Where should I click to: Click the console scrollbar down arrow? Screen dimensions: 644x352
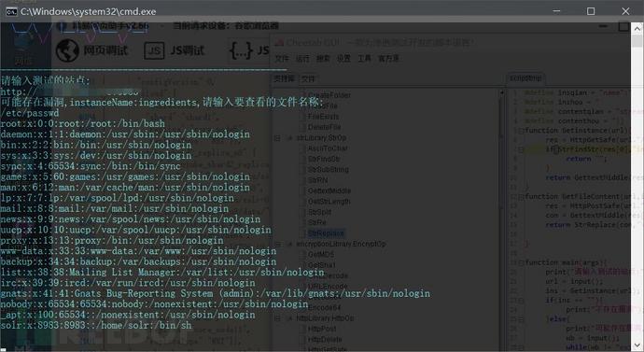[x=637, y=345]
